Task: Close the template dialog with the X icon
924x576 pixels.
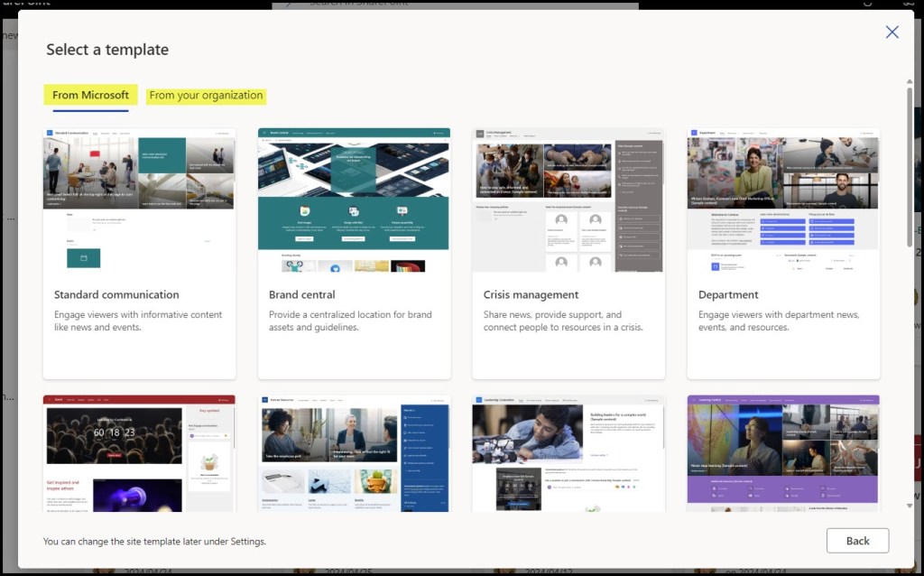Action: click(x=892, y=33)
